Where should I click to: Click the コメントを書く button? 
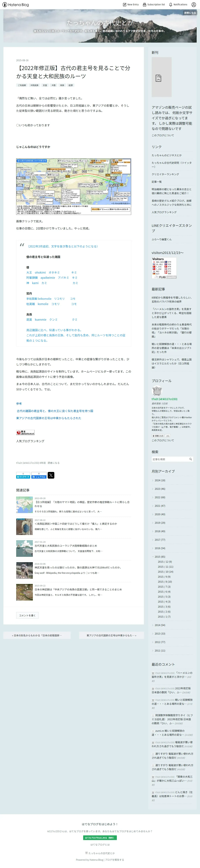click(27, 615)
